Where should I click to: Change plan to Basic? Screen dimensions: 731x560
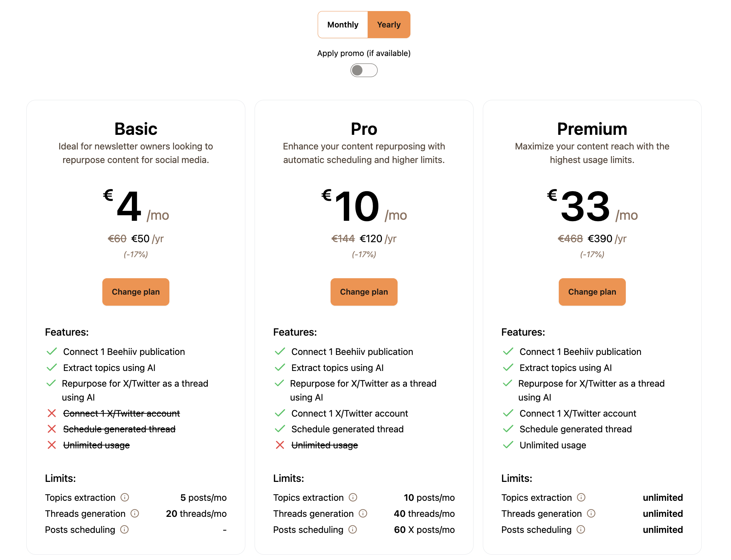(x=136, y=292)
